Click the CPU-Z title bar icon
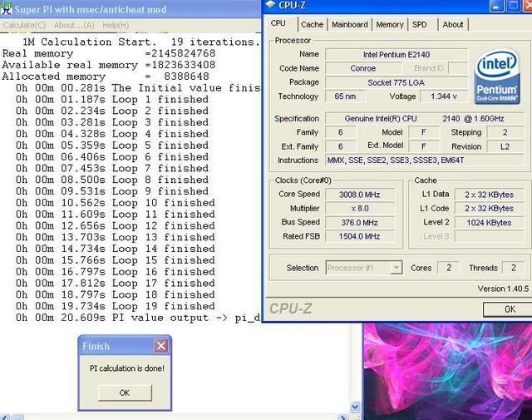 tap(271, 4)
